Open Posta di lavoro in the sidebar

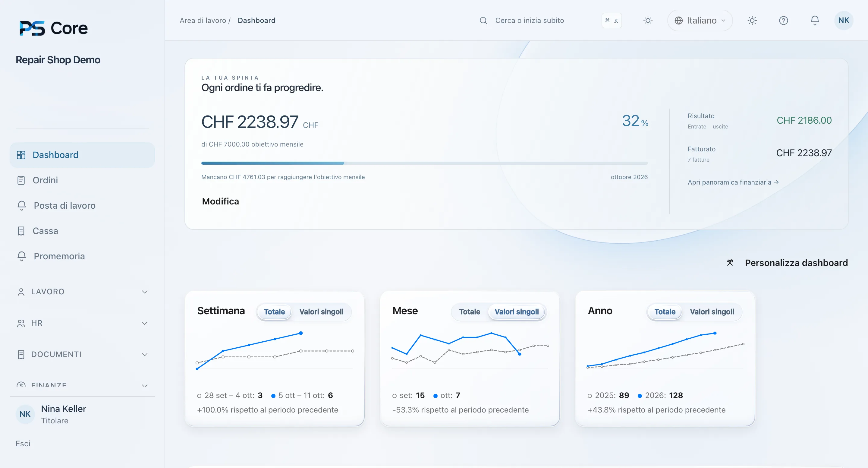82,205
